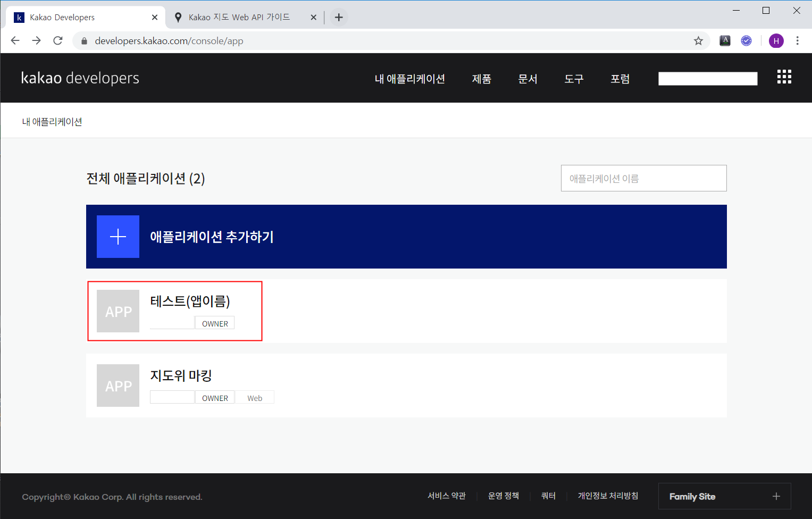The height and width of the screenshot is (519, 812).
Task: Click the copyright Kakao Corp text
Action: click(112, 497)
